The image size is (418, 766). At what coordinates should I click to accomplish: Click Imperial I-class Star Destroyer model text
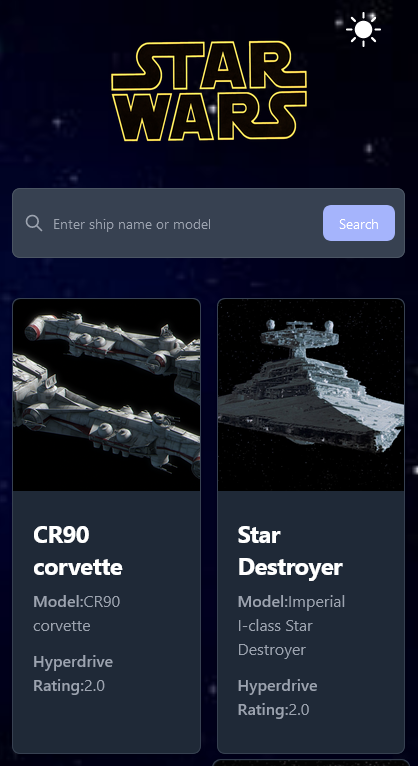point(292,626)
